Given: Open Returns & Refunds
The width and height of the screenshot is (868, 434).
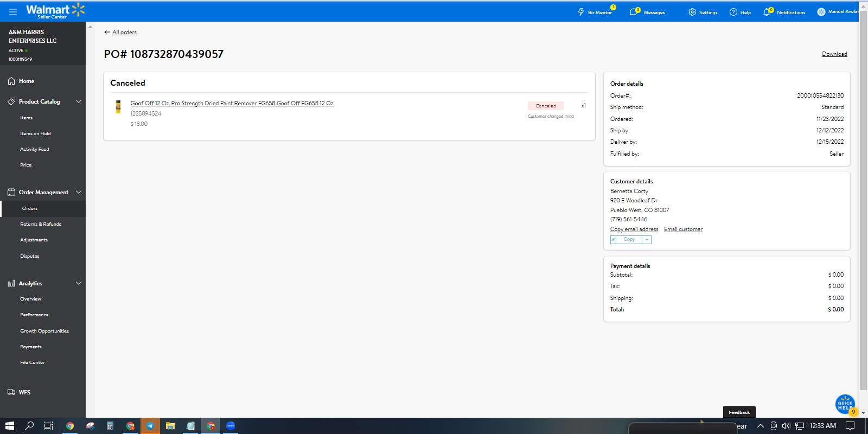Looking at the screenshot, I should pos(41,224).
